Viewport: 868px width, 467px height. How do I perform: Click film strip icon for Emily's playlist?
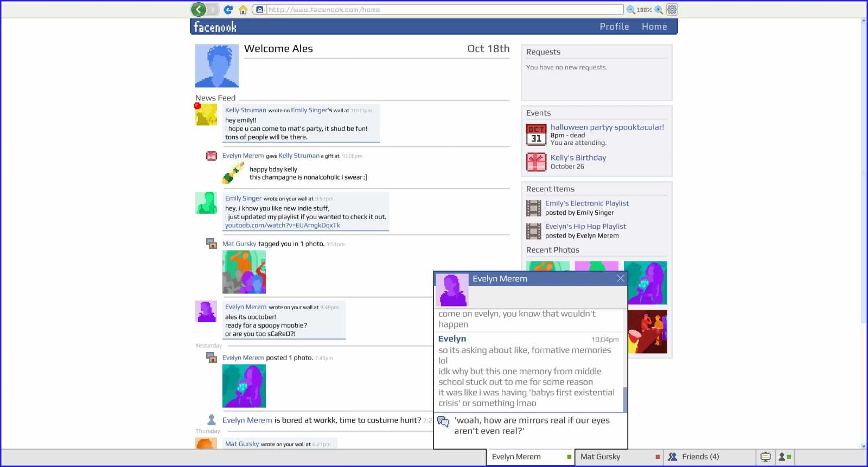tap(534, 208)
